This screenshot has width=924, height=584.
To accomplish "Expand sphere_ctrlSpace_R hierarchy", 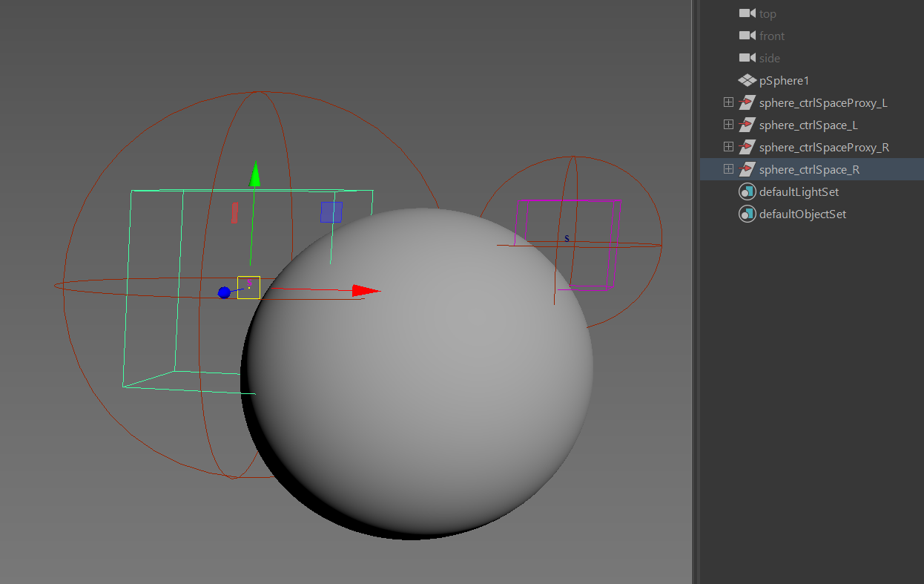I will [x=728, y=169].
